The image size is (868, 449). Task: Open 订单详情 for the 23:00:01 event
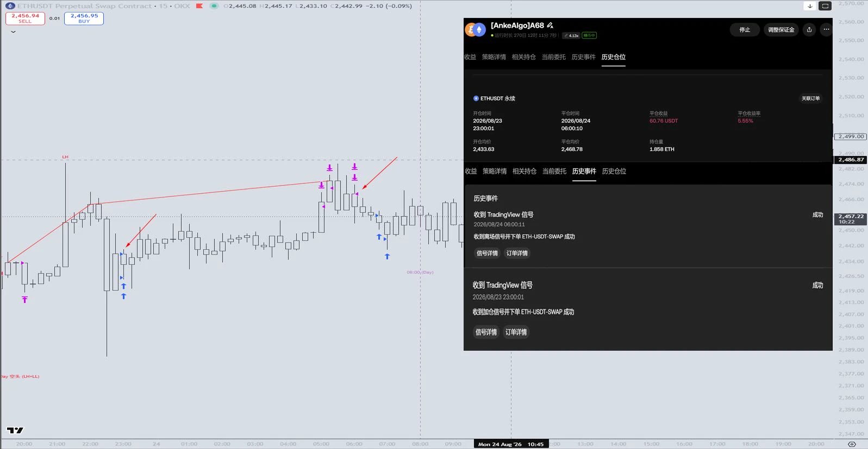[x=516, y=332]
